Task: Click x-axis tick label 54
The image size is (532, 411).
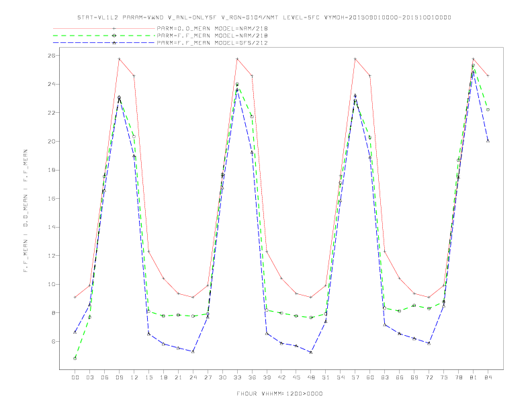Action: (341, 377)
